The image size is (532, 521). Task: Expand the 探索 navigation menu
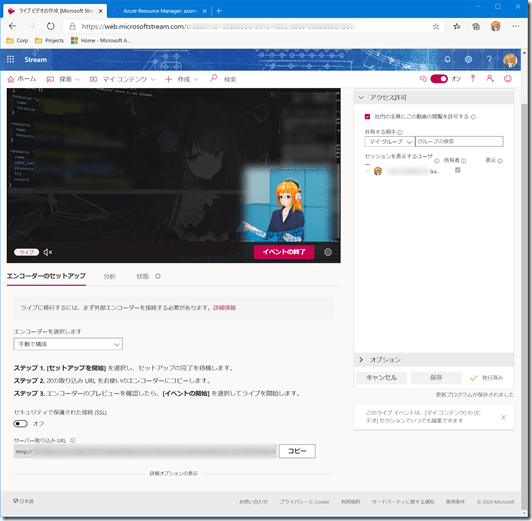[x=63, y=79]
